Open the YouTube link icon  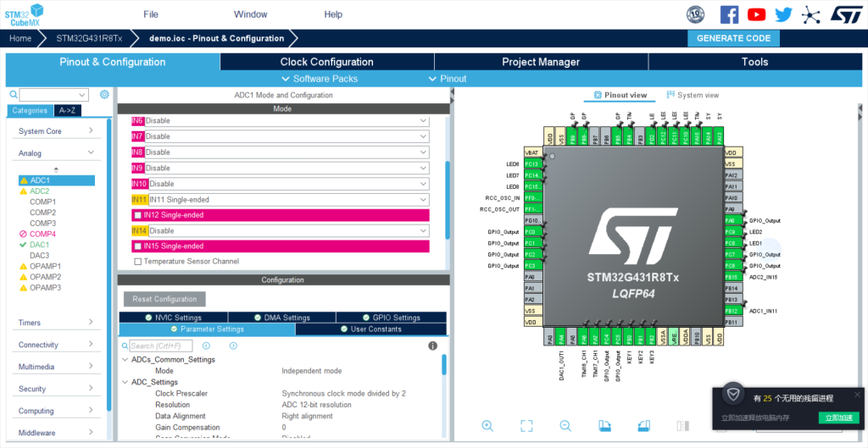pos(756,14)
